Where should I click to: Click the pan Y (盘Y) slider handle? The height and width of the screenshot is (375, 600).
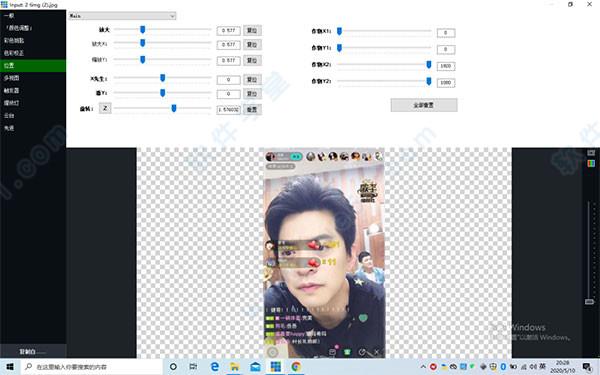(163, 93)
